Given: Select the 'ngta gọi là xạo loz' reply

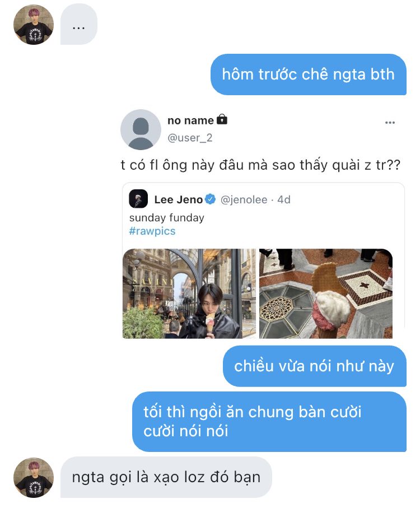Looking at the screenshot, I should tap(166, 477).
